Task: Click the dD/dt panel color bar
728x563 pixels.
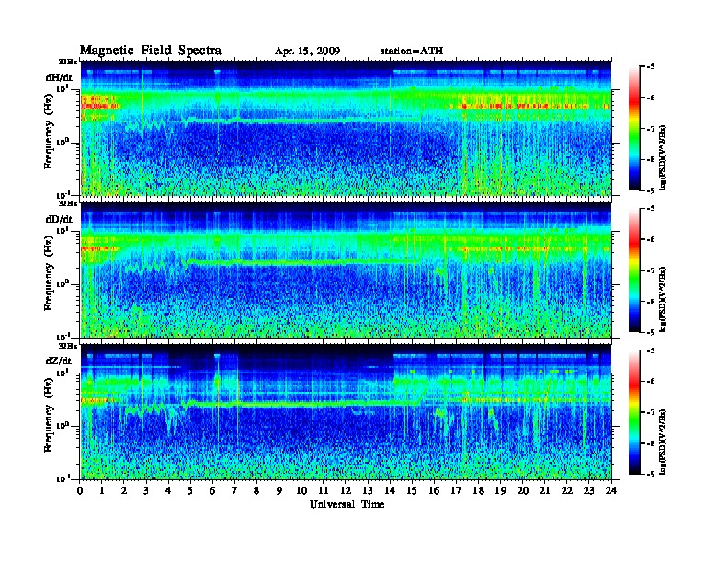Action: pyautogui.click(x=634, y=270)
